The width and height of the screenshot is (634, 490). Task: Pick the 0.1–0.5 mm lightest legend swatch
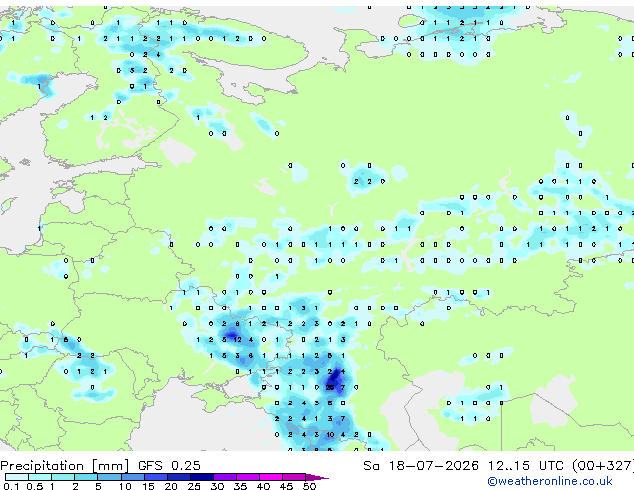point(17,477)
